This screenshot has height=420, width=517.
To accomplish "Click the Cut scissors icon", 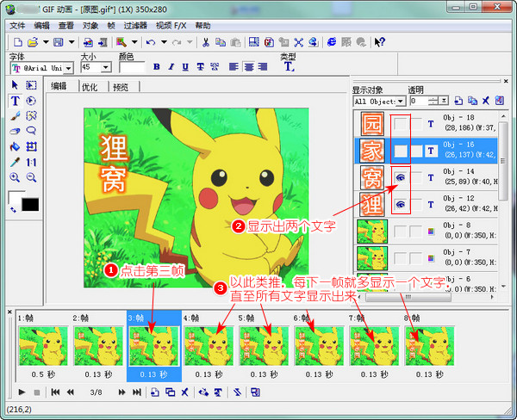I will pyautogui.click(x=206, y=42).
